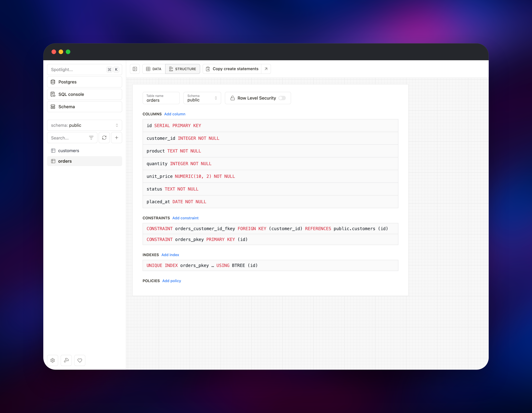Switch to the DATA tab

pyautogui.click(x=154, y=69)
